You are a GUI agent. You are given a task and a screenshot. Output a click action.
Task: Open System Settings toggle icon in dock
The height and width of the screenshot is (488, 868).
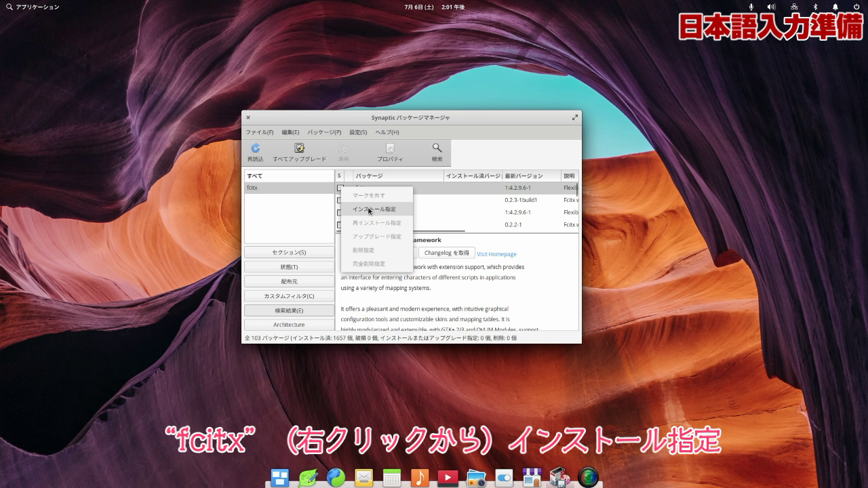[x=504, y=478]
